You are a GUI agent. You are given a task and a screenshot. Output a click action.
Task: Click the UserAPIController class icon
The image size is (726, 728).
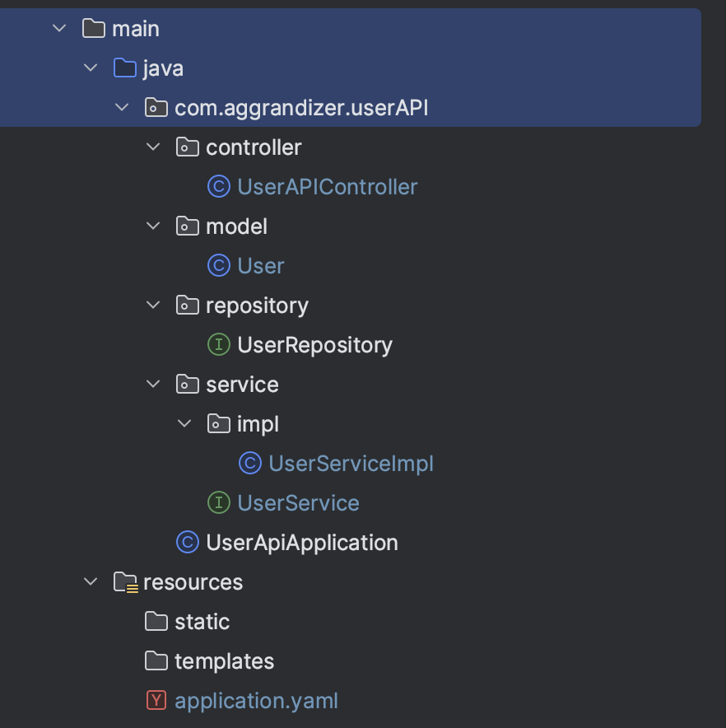tap(218, 187)
